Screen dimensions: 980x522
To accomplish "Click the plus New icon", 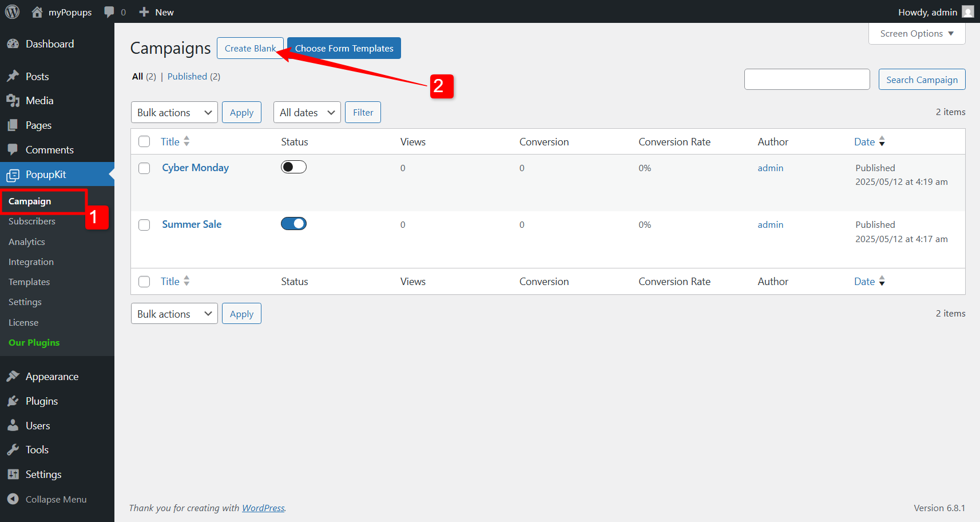I will (x=144, y=12).
